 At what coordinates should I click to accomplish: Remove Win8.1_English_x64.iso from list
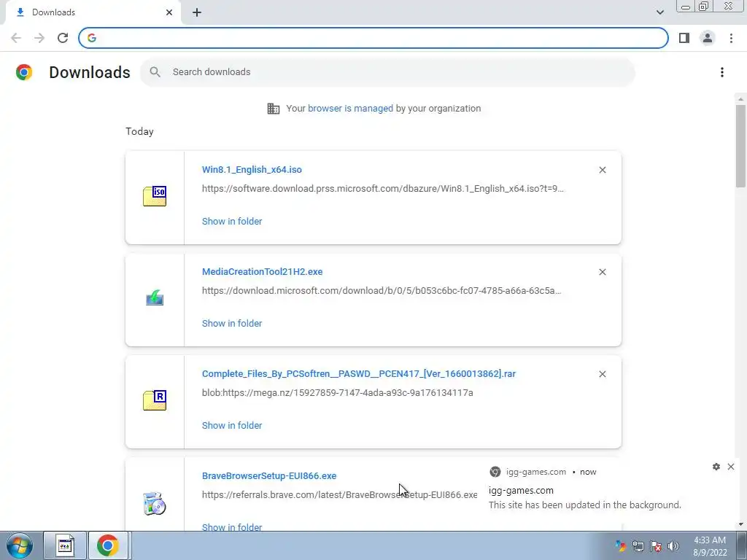(x=602, y=170)
